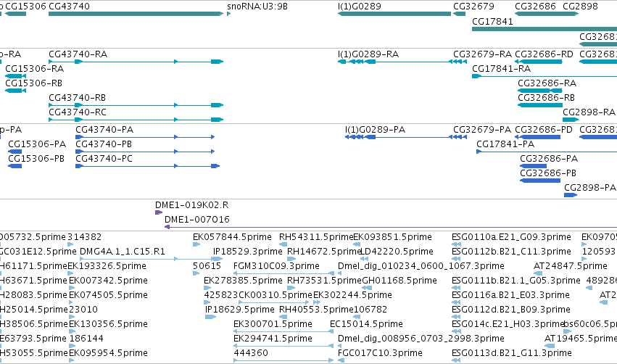617x364 pixels.
Task: Select the CG43740 gene label
Action: 70,7
